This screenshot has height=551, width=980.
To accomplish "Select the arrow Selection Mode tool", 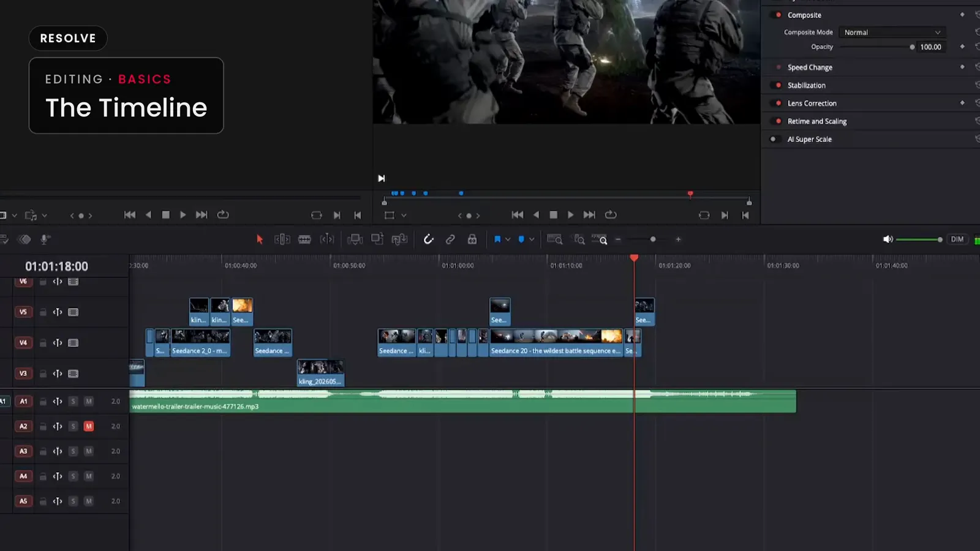I will [259, 239].
